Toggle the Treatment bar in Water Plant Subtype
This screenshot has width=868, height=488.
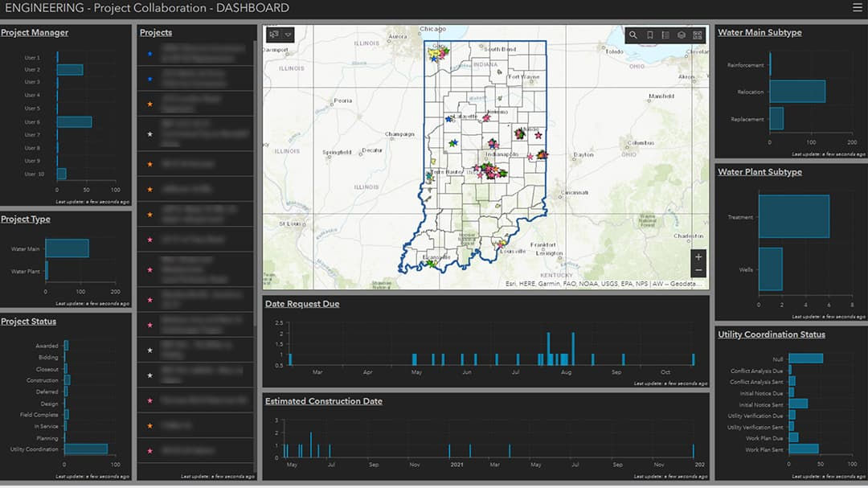tap(794, 217)
